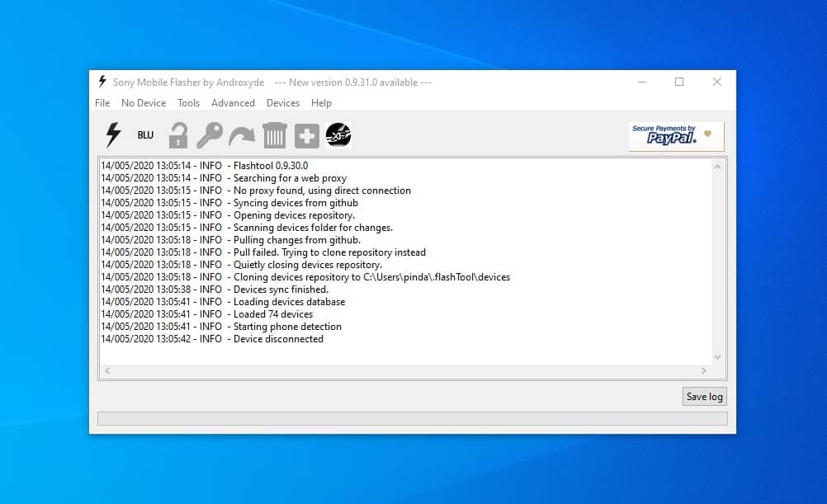Screen dimensions: 827x504
Task: Click the Save log button
Action: 704,396
